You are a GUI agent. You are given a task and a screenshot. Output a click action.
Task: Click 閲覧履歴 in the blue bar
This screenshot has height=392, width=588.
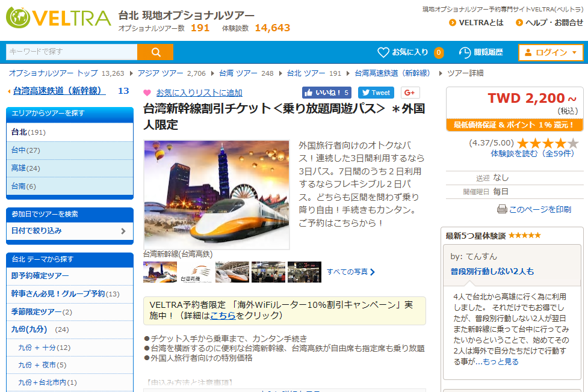(488, 52)
